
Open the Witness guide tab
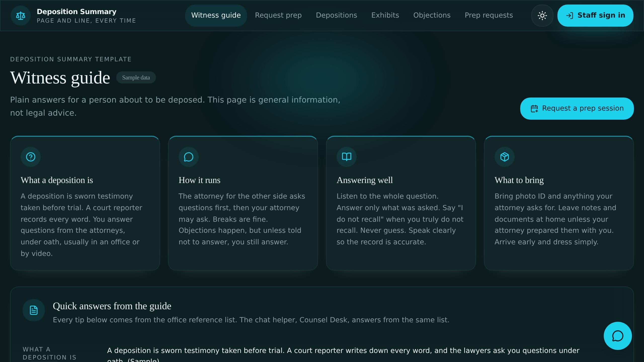216,15
